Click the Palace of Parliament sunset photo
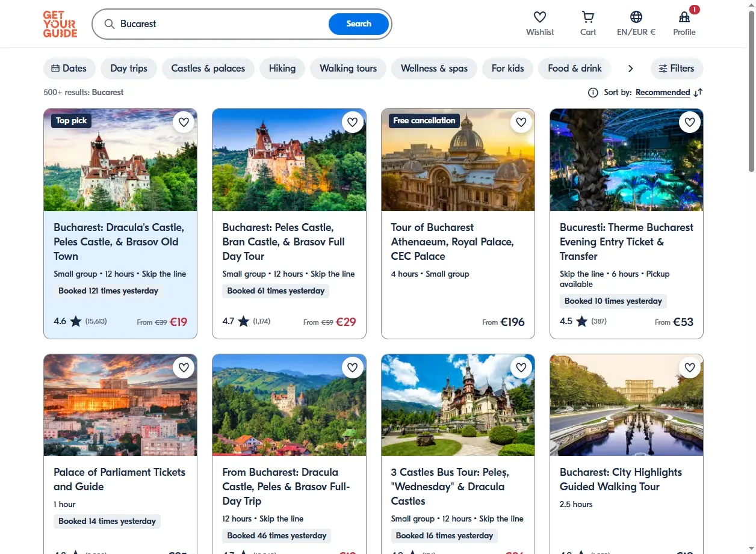The width and height of the screenshot is (756, 554). [x=120, y=405]
